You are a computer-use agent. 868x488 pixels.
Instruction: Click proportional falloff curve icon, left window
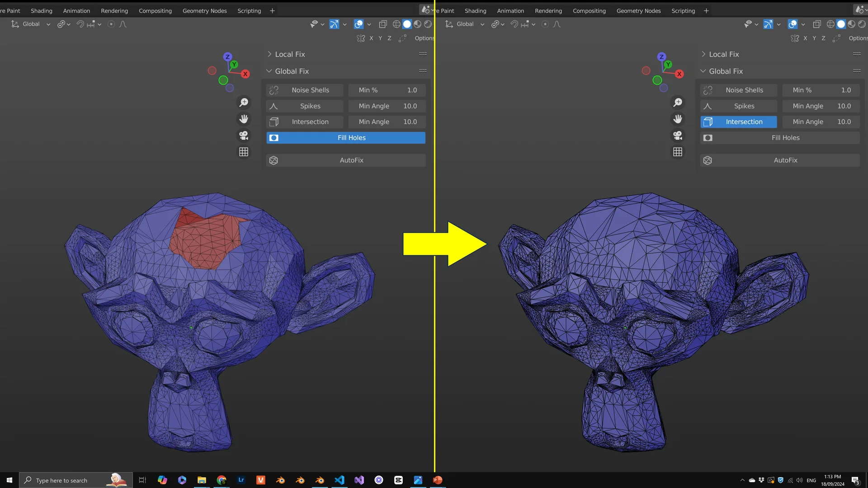[123, 24]
